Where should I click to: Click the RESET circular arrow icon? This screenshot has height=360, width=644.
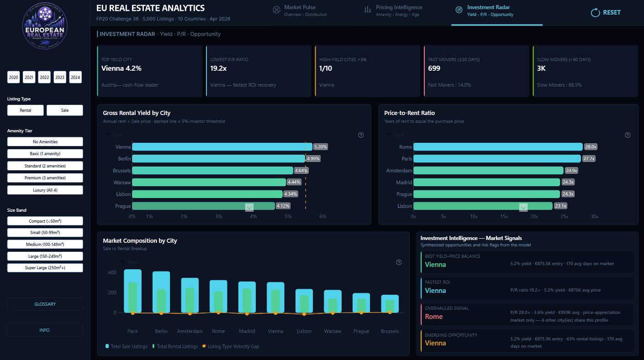[x=595, y=13]
